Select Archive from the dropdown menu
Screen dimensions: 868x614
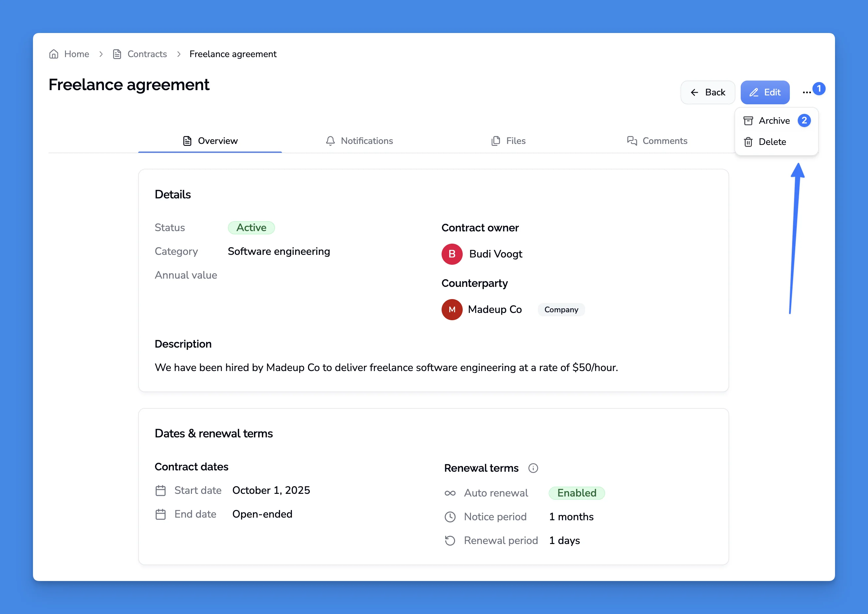click(774, 121)
